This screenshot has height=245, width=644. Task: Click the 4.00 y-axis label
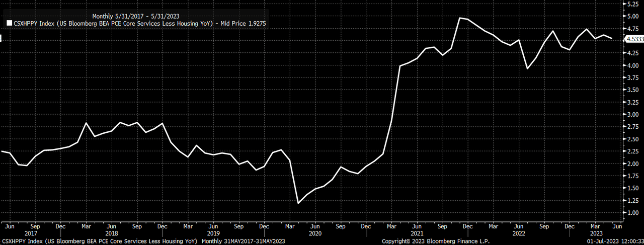coord(632,65)
